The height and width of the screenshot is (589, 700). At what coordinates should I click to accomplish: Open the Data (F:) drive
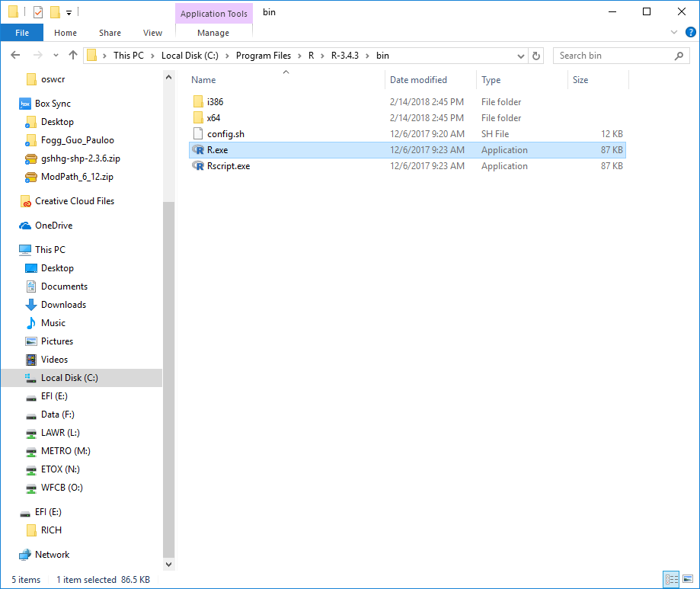[50, 415]
